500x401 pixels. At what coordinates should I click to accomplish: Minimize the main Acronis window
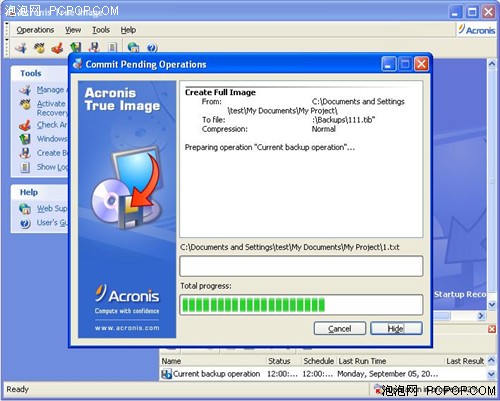[x=456, y=12]
